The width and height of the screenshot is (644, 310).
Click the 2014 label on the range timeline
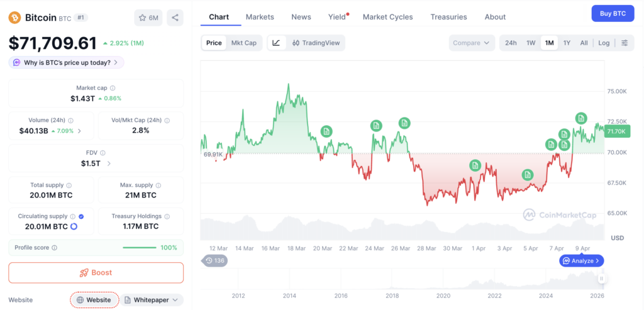[x=289, y=296]
